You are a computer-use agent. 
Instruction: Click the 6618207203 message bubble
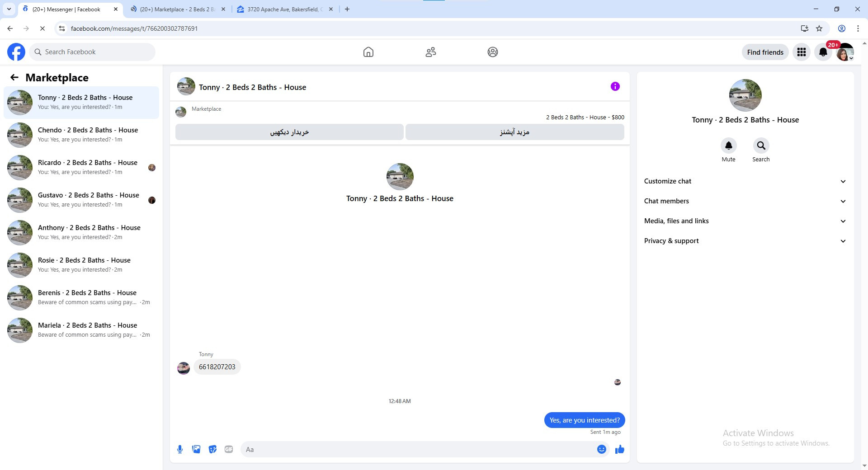[x=217, y=367]
